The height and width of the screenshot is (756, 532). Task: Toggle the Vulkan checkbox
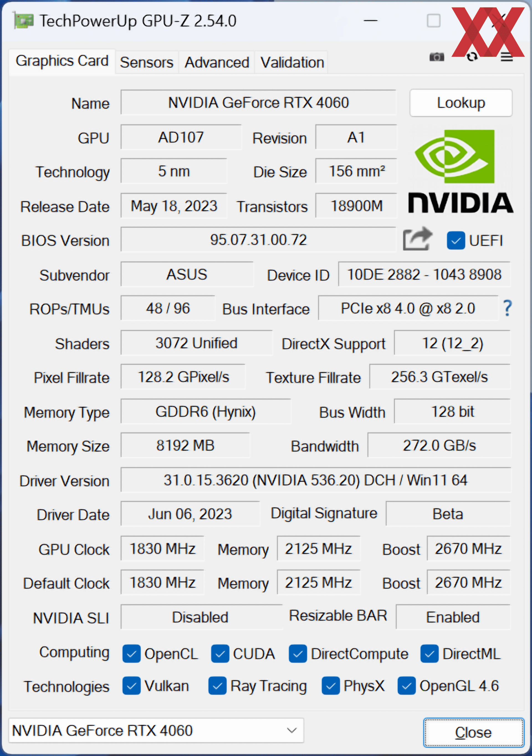pos(131,686)
